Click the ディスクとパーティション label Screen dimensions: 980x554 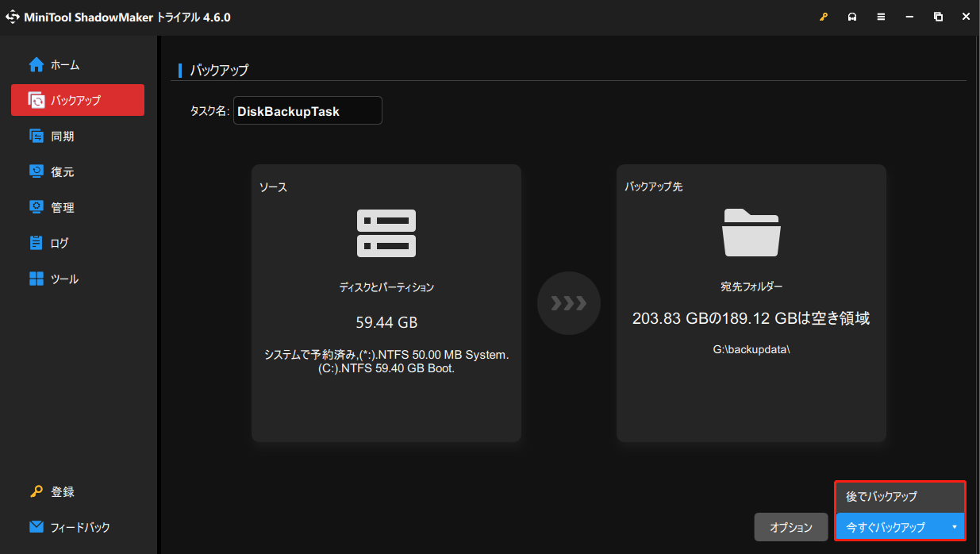pyautogui.click(x=386, y=287)
